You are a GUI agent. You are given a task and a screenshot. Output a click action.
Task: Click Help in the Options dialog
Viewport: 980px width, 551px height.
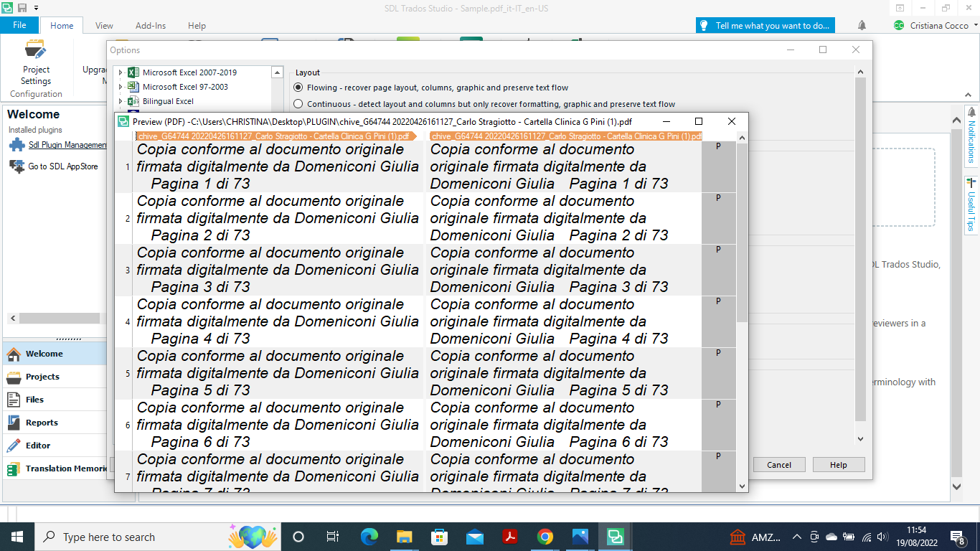pos(839,465)
